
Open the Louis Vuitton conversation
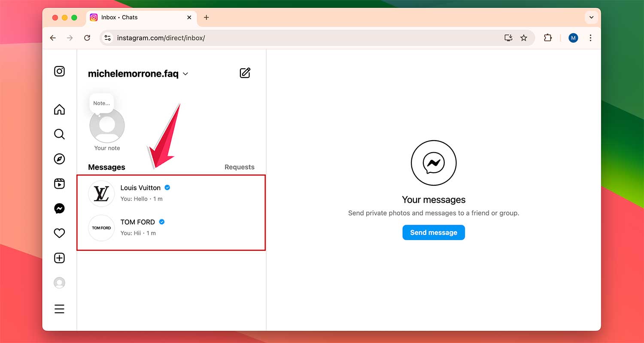point(171,193)
